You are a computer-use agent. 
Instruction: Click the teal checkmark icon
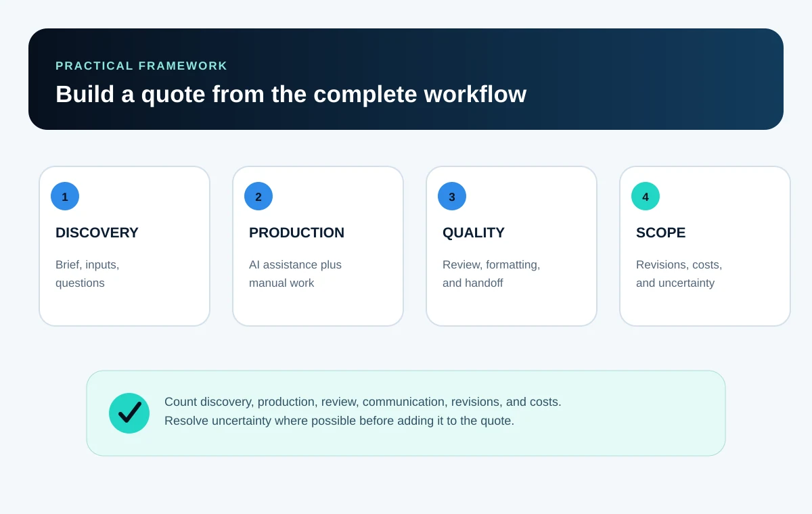129,413
